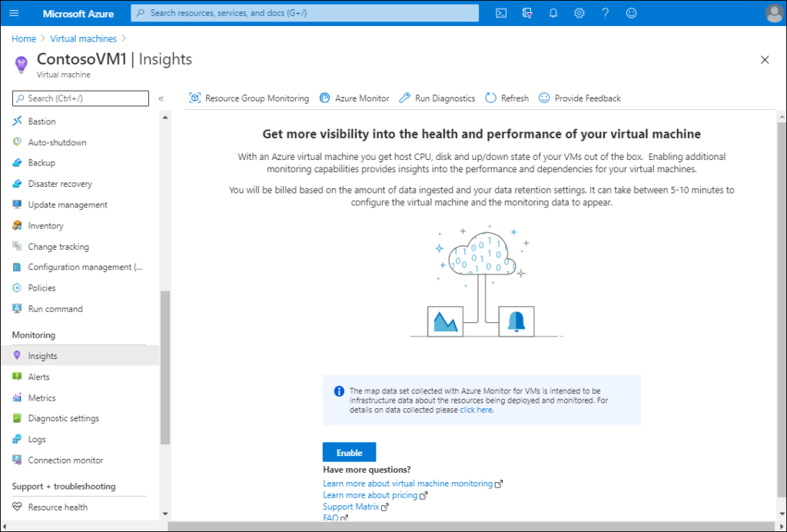Open the notifications bell icon
The image size is (787, 532).
[x=553, y=13]
